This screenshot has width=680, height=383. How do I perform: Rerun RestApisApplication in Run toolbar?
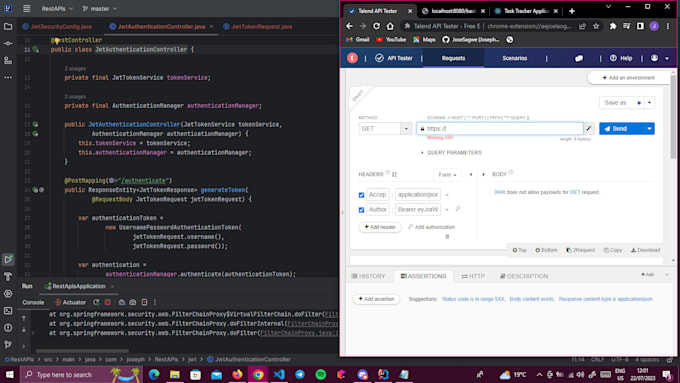point(96,302)
